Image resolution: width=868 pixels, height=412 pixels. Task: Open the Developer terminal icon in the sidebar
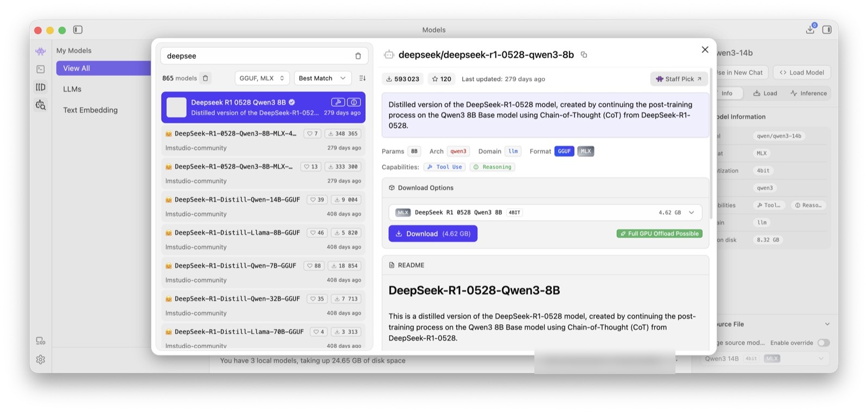click(x=41, y=69)
